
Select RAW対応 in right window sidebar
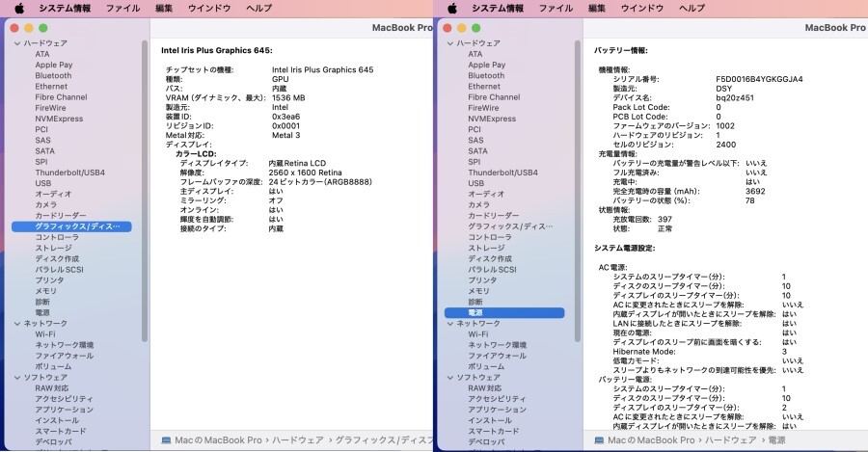484,388
